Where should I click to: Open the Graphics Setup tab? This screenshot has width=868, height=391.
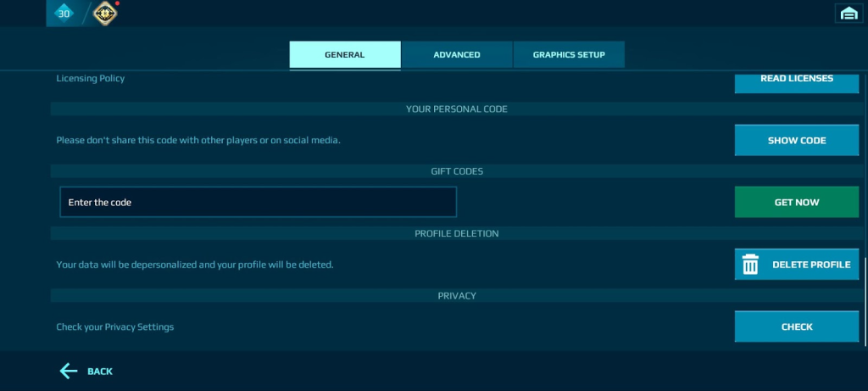[x=569, y=55]
